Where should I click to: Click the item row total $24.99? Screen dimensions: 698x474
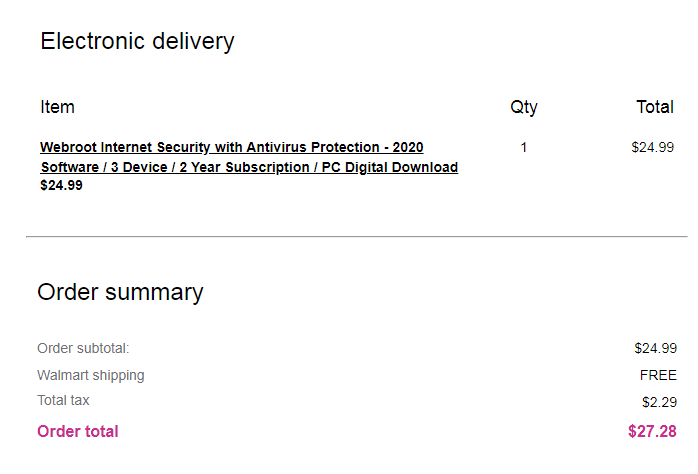coord(653,147)
